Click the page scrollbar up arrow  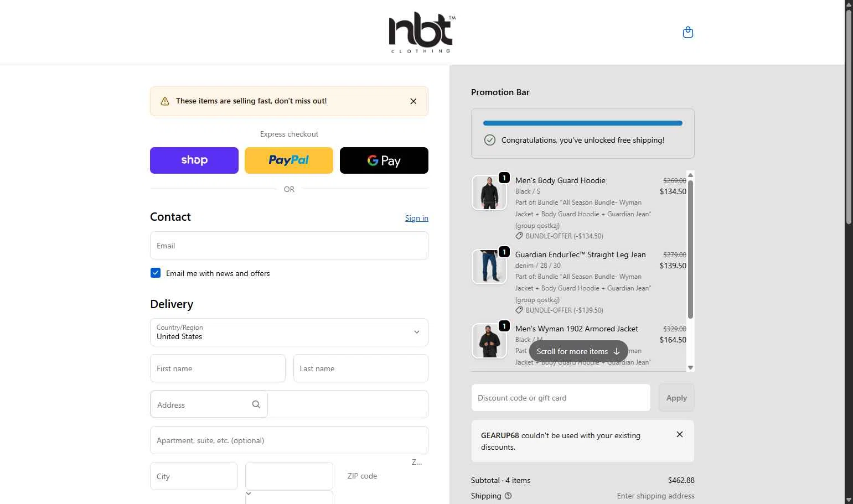point(849,4)
